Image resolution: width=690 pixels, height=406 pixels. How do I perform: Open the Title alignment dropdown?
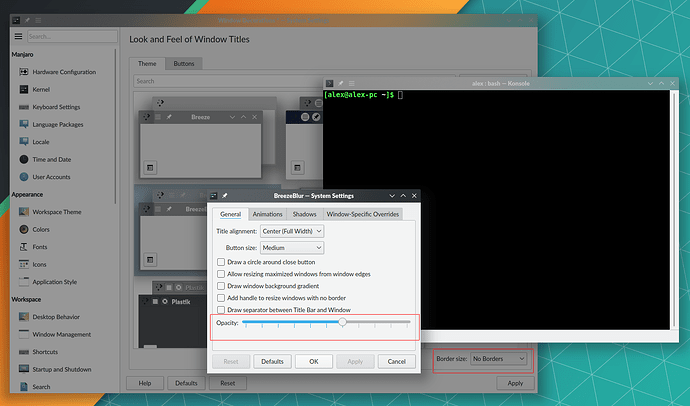299,231
